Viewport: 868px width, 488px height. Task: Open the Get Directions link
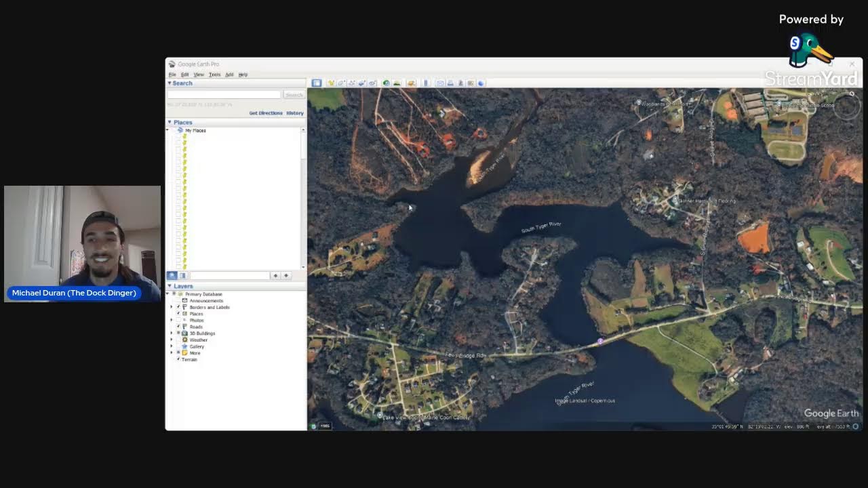[266, 113]
